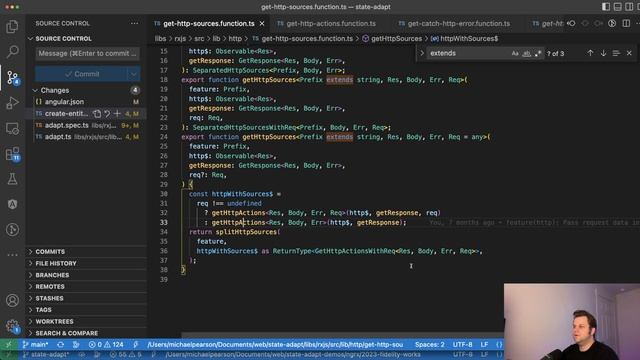Select the Source Control activity bar icon

point(12,77)
